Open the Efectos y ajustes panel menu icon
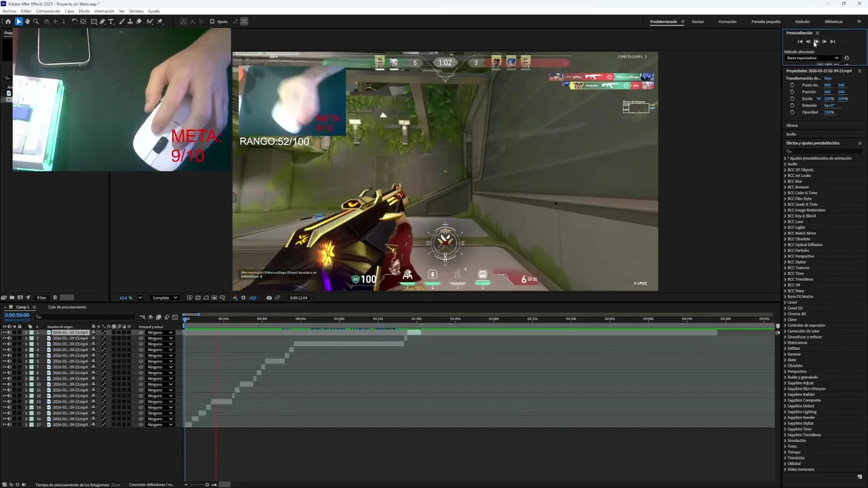 pos(860,143)
